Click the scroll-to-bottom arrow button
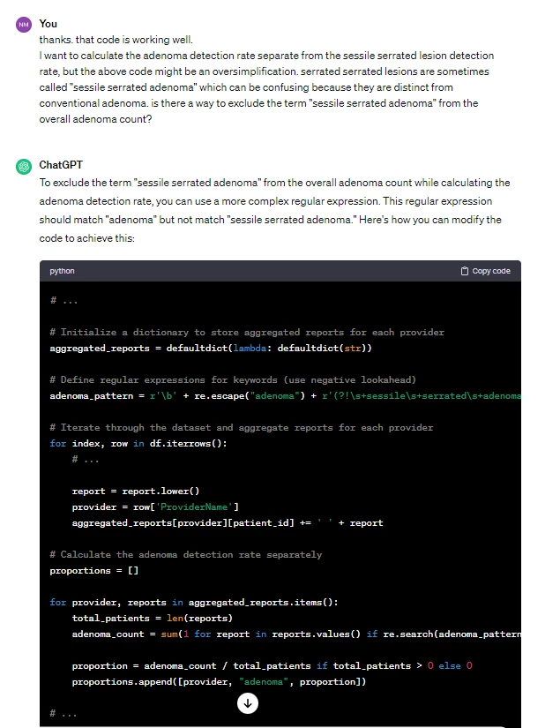Image resolution: width=560 pixels, height=728 pixels. coord(248,703)
